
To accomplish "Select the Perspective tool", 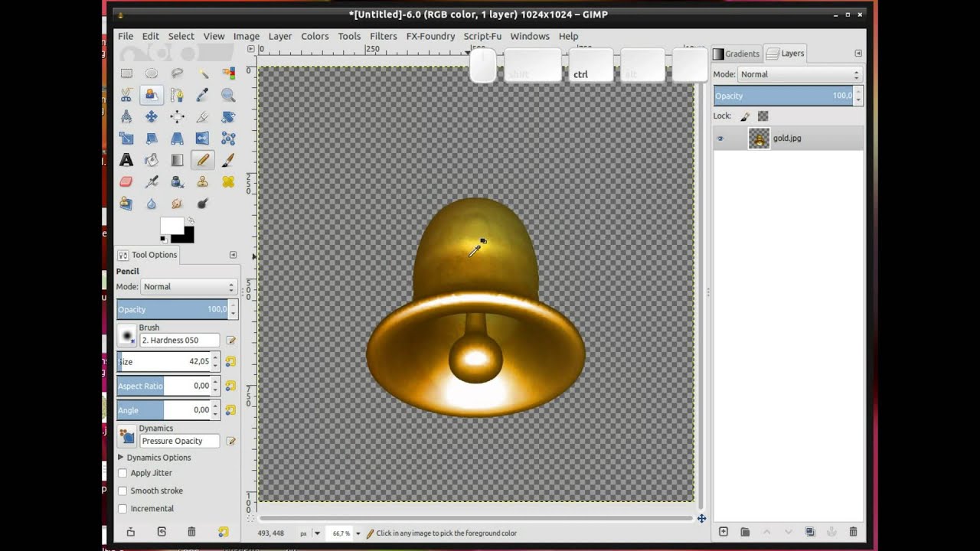I will 177,139.
